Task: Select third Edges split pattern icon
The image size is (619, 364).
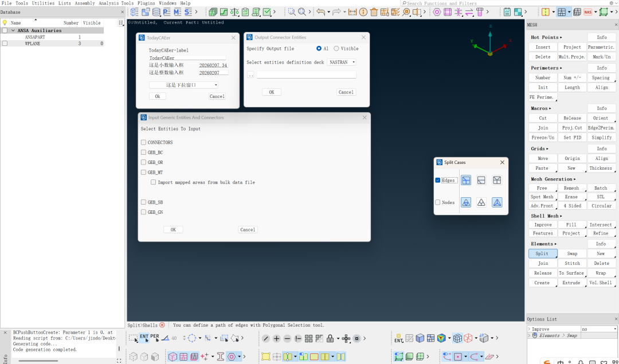Action: 496,180
